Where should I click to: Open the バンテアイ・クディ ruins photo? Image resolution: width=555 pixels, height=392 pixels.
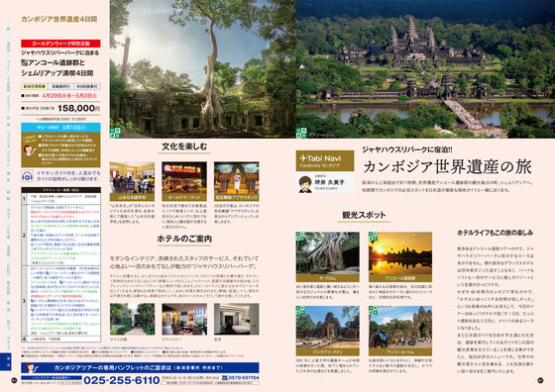[x=328, y=328]
